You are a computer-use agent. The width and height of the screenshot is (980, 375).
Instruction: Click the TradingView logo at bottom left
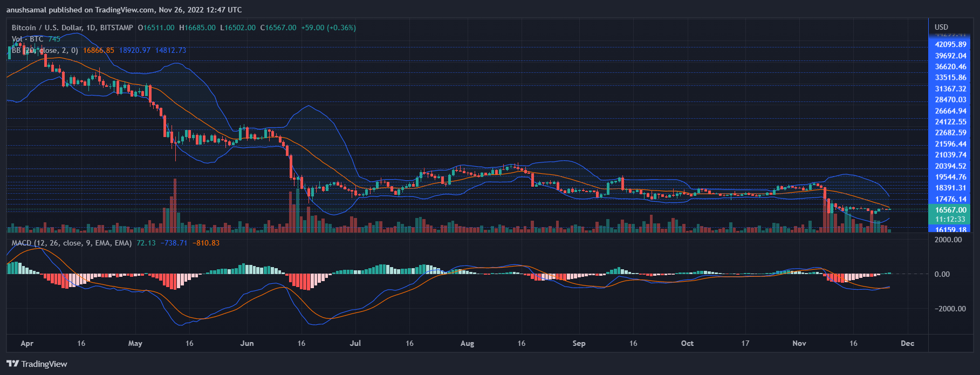[x=37, y=364]
